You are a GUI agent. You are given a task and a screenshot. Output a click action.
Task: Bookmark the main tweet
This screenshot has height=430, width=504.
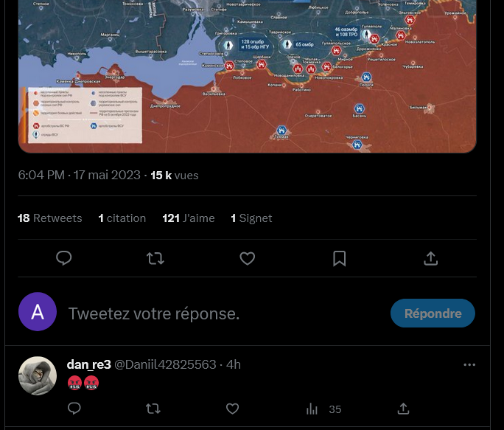(340, 258)
